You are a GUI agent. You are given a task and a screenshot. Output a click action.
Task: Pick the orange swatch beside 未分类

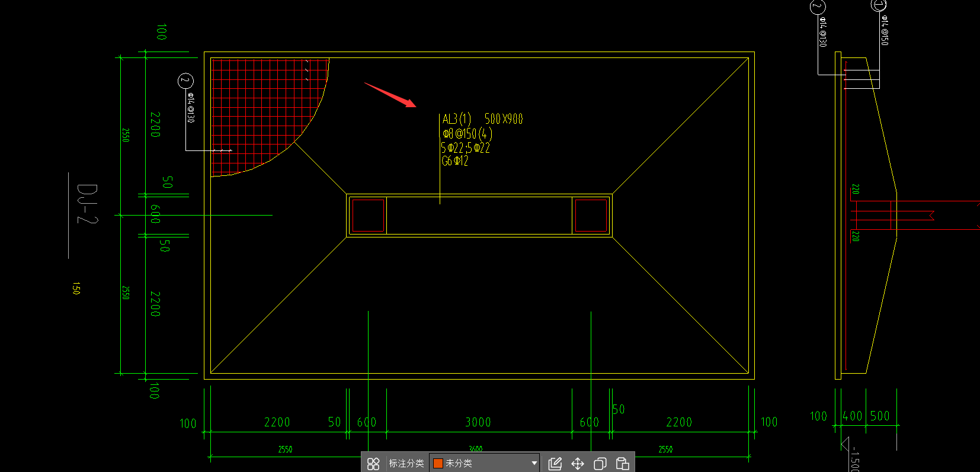[x=438, y=463]
